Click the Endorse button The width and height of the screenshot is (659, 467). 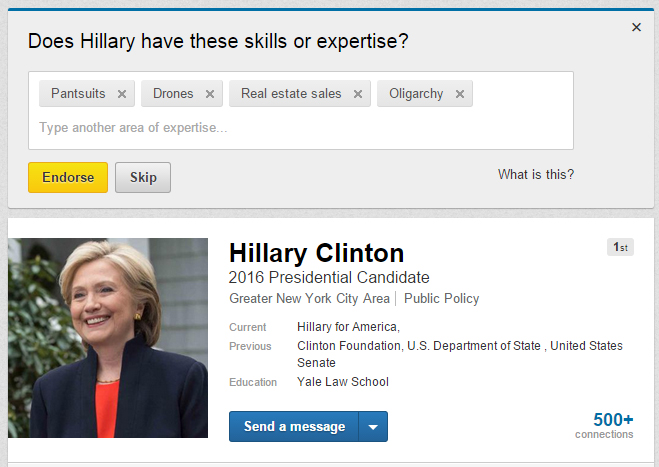[x=68, y=178]
